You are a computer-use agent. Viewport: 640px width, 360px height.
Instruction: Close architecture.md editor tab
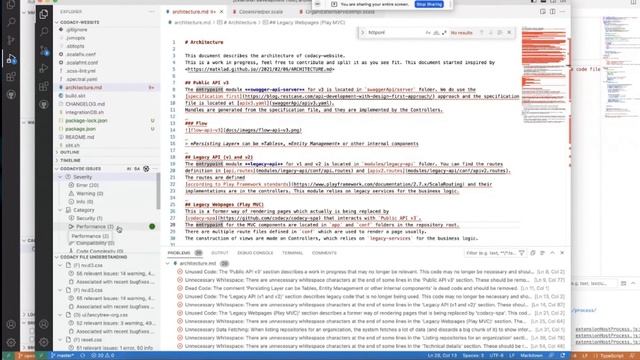(222, 12)
